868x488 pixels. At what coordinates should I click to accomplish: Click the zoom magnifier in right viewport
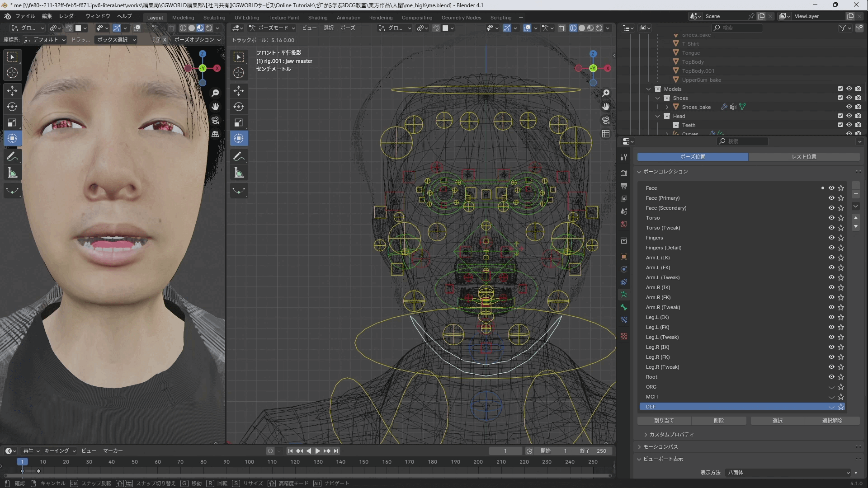coord(606,93)
